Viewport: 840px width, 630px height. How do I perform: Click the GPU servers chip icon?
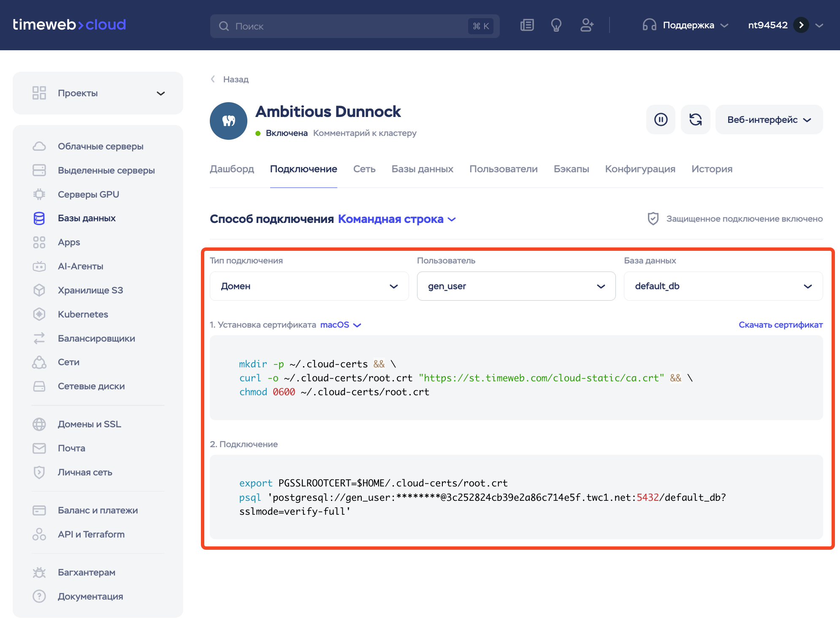coord(39,194)
